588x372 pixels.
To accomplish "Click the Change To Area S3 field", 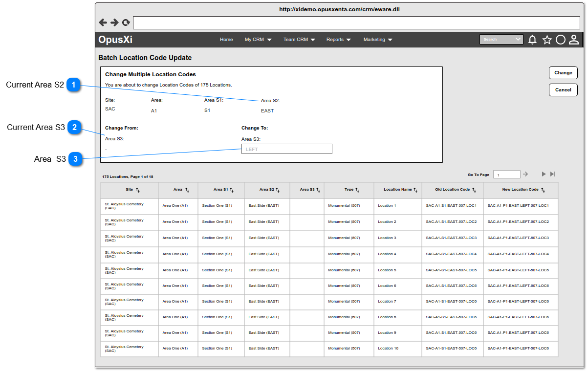I will 287,149.
